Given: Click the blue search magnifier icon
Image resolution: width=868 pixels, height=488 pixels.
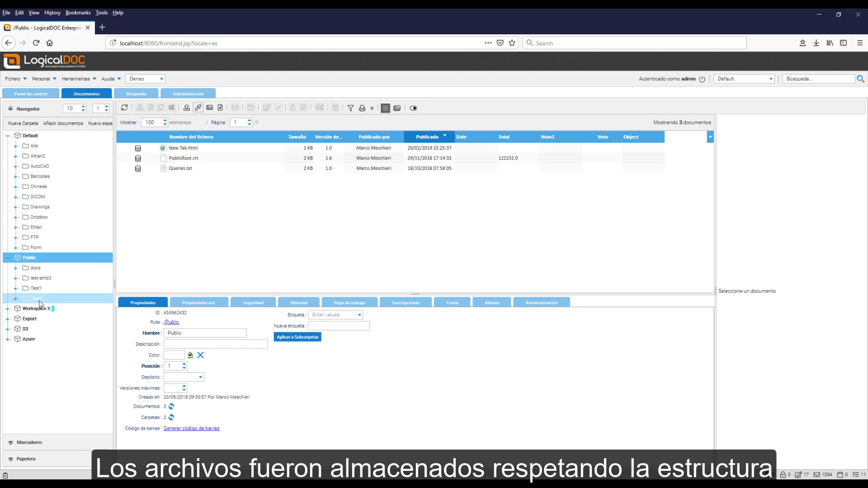Looking at the screenshot, I should 860,79.
